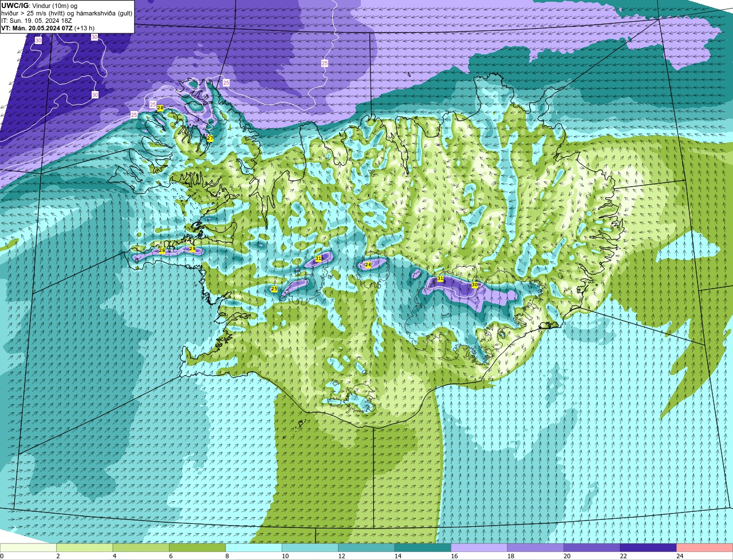
Task: Click the 0–2 m/s pale yellow legend swatch
Action: [x=29, y=547]
